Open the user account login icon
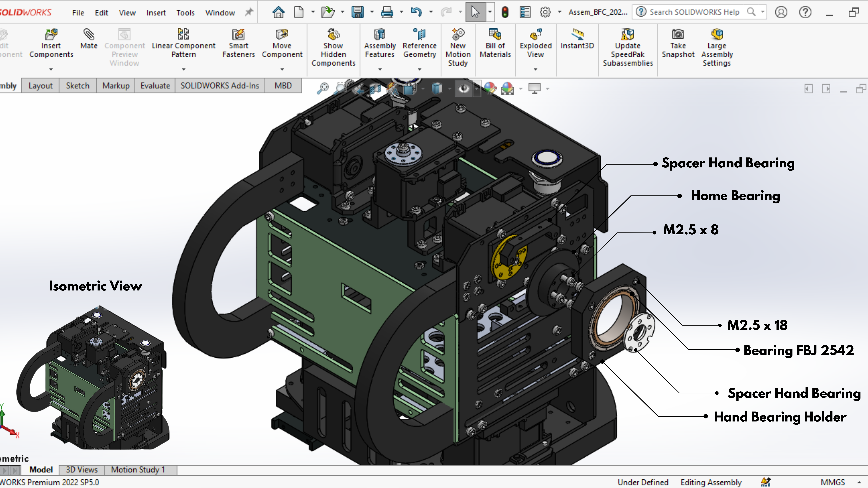Image resolution: width=868 pixels, height=488 pixels. pos(781,12)
